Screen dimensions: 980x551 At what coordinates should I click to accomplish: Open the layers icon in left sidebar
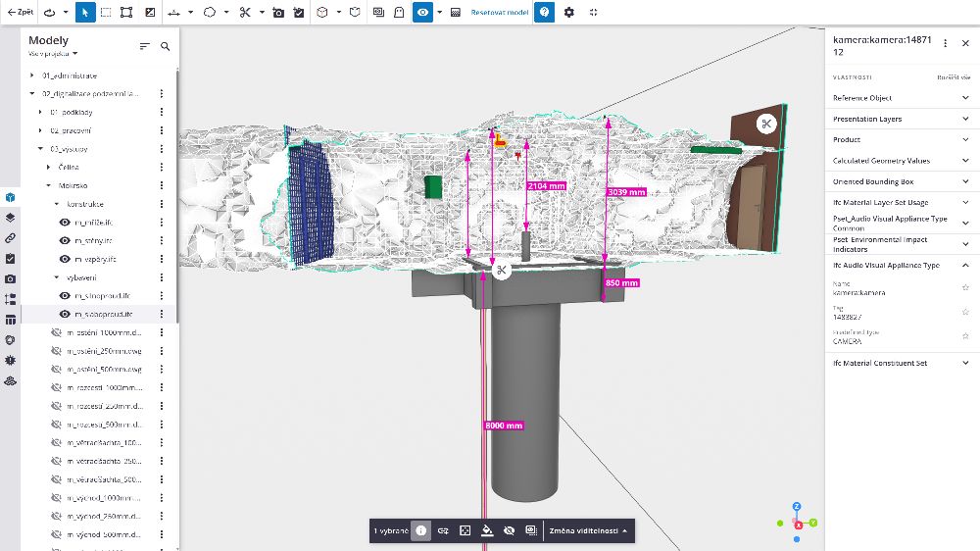[10, 218]
